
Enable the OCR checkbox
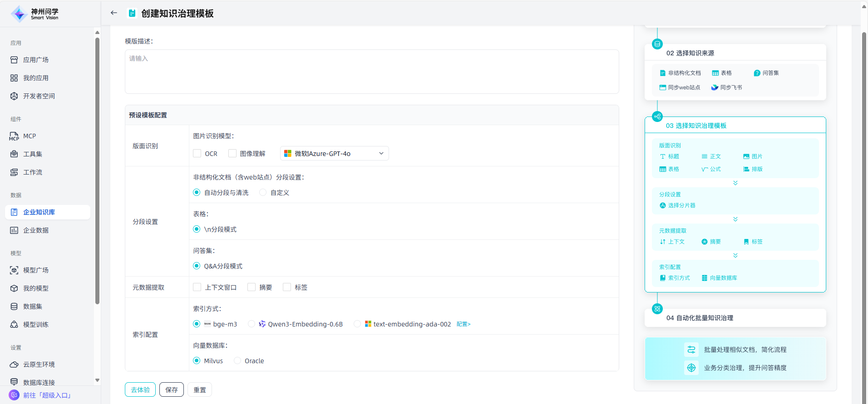tap(197, 154)
